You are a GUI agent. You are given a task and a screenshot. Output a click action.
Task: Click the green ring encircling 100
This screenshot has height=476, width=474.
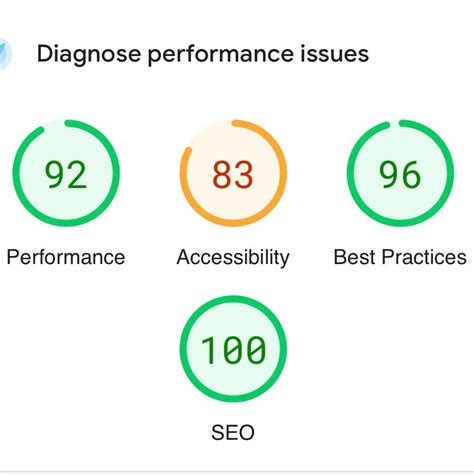283,349
